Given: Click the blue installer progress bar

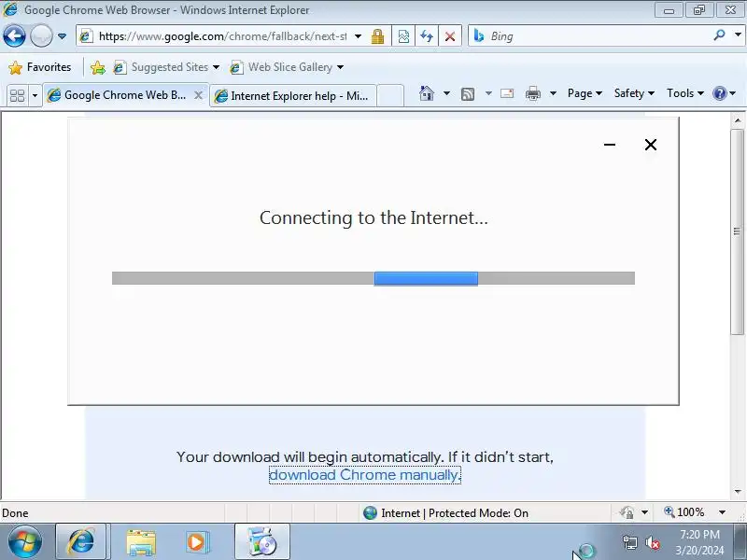Looking at the screenshot, I should point(426,278).
